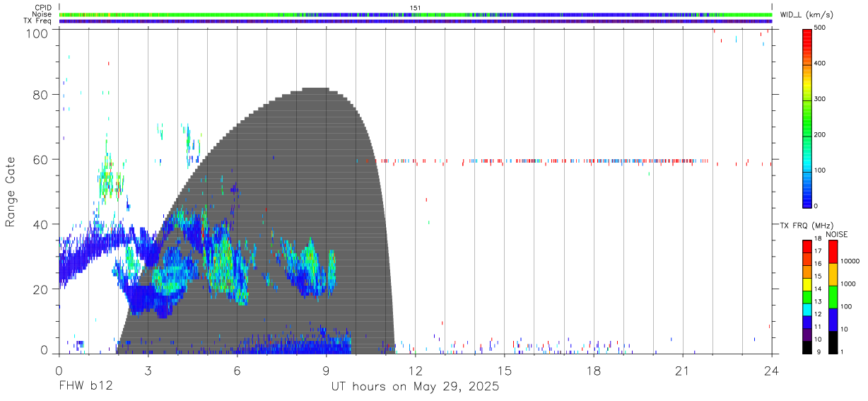
Task: Select the 40 tick on Range Gate axis
Action: pyautogui.click(x=40, y=224)
